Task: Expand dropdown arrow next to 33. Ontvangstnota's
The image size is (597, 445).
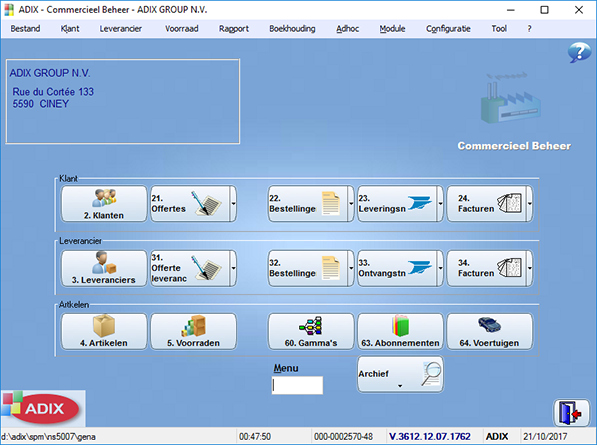Action: click(440, 268)
